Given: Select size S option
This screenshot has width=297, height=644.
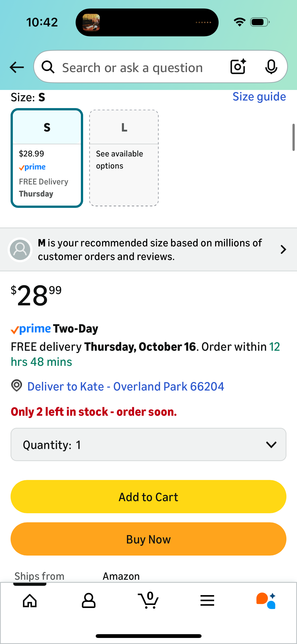Looking at the screenshot, I should [47, 158].
